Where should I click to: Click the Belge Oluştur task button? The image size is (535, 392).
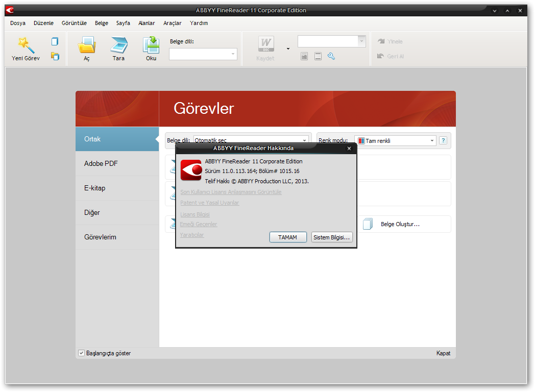(x=404, y=224)
